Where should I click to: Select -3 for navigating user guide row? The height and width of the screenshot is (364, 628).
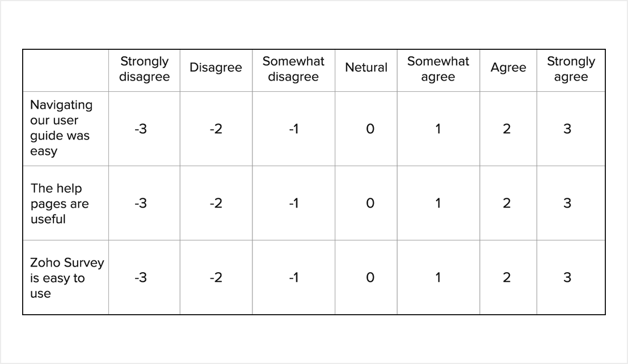(141, 129)
